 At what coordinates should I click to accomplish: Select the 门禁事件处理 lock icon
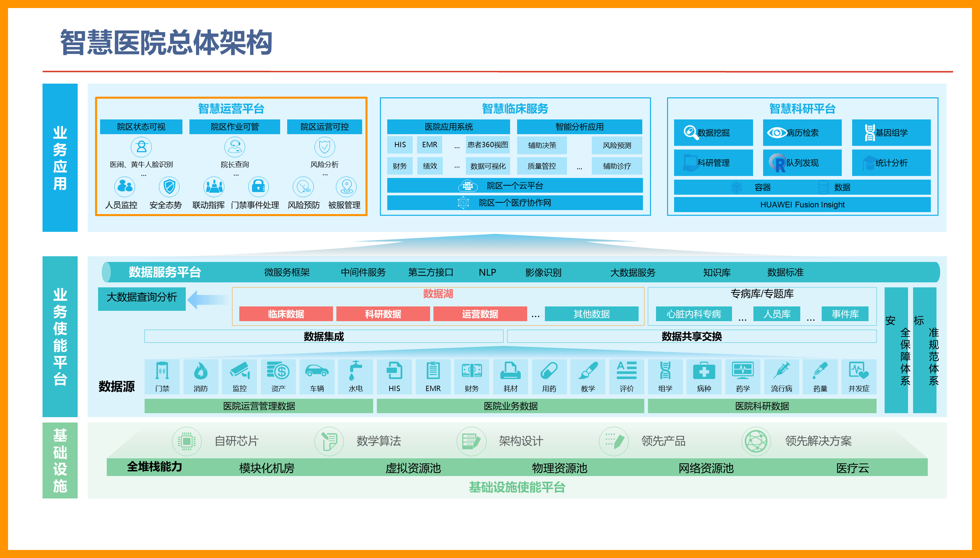coord(258,186)
